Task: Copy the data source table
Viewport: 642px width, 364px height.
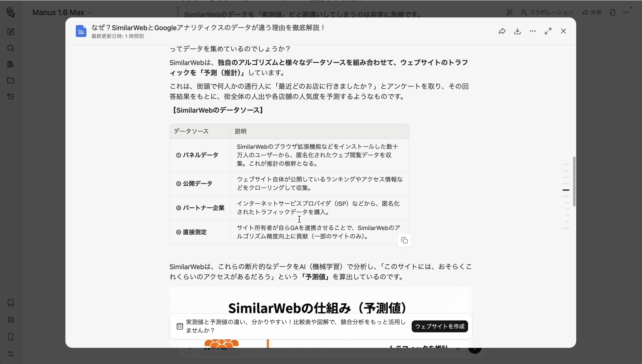Action: click(404, 240)
